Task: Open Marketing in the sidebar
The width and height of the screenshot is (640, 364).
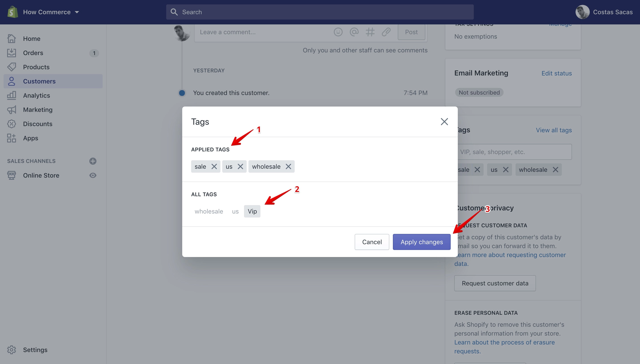Action: pos(53,110)
